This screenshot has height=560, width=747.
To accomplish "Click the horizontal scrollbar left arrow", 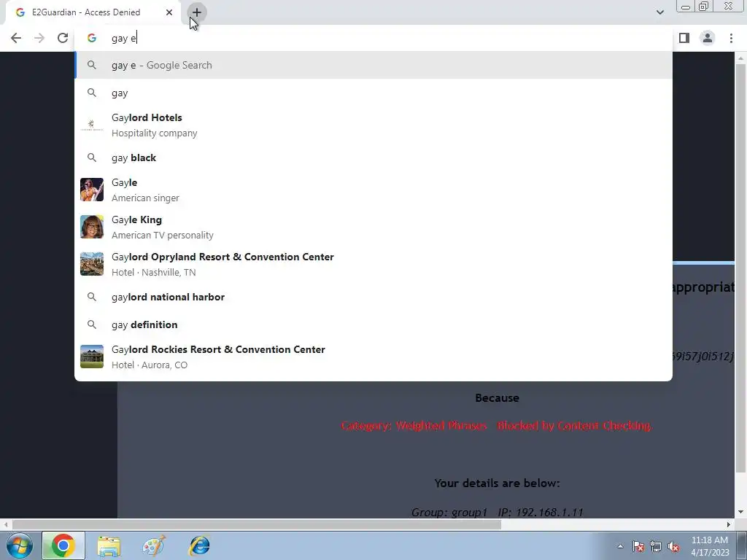I will point(6,524).
